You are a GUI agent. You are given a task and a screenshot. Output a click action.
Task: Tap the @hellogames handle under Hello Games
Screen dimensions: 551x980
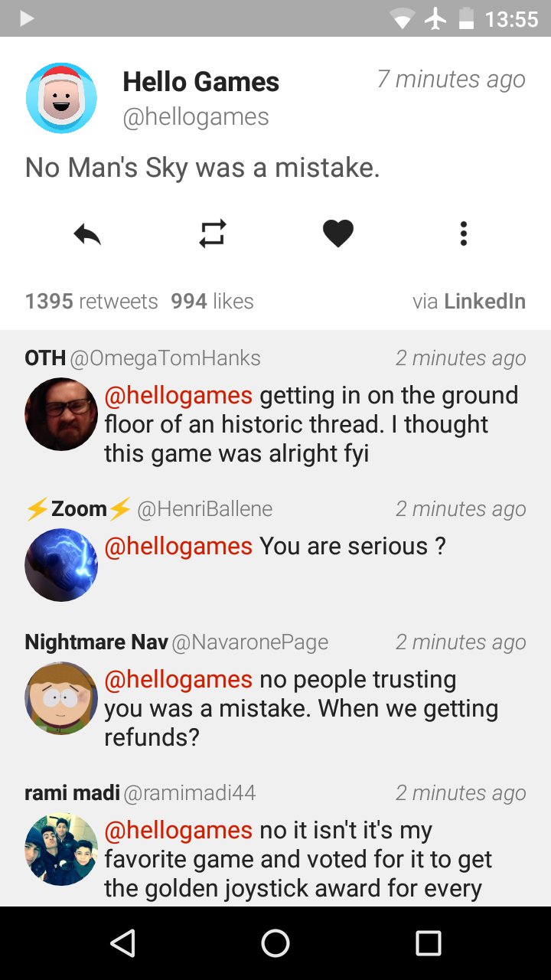pos(196,117)
